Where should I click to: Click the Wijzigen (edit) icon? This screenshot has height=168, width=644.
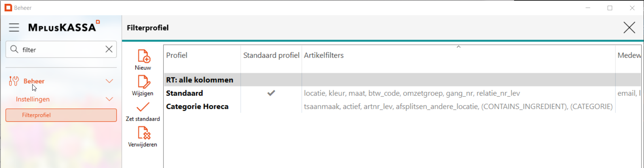pos(144,82)
